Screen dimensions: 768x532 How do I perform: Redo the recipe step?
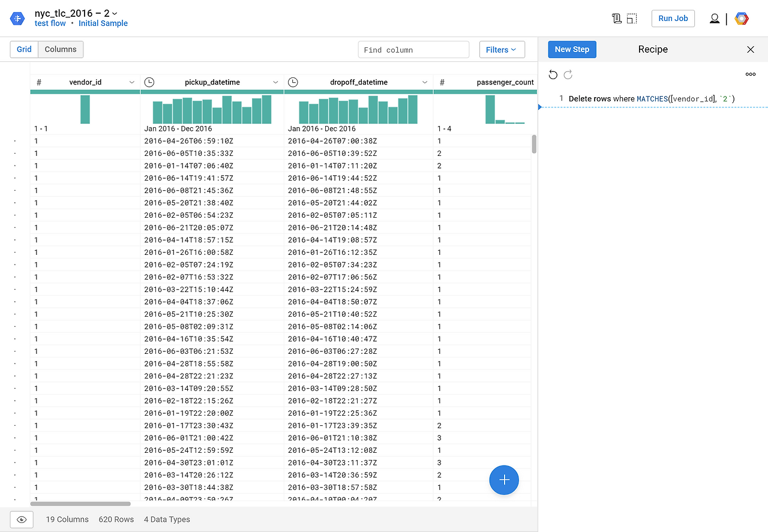coord(568,74)
